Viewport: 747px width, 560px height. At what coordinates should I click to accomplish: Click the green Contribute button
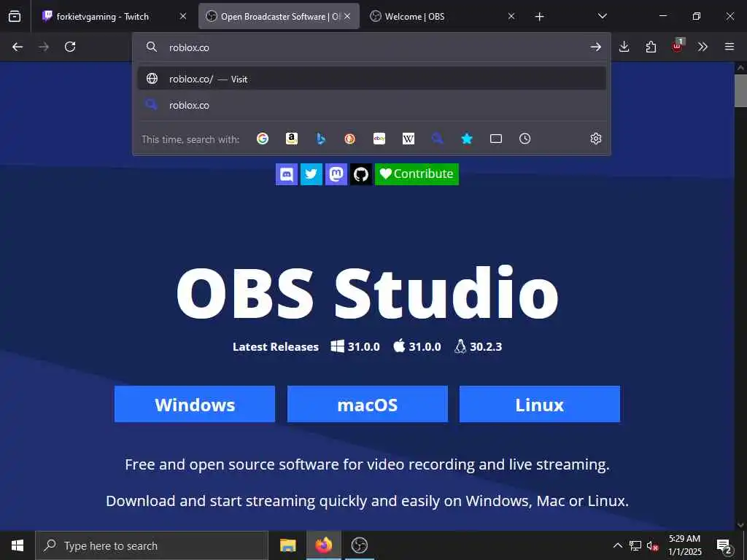[417, 174]
